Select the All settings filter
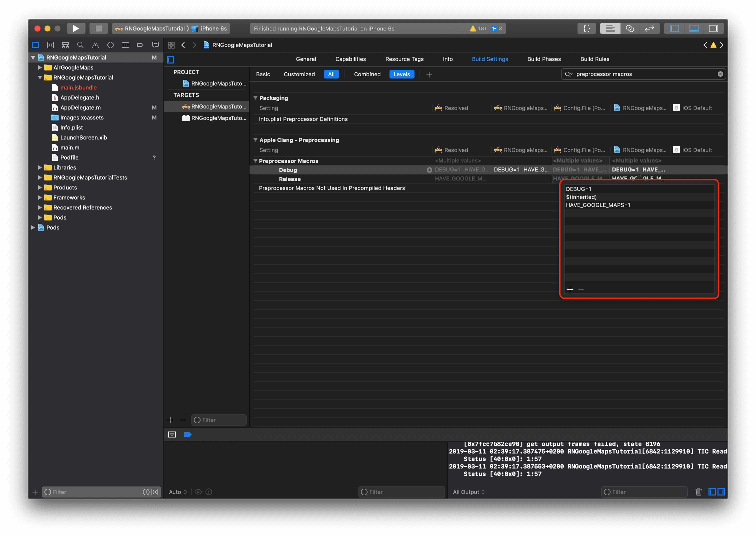 (x=331, y=74)
